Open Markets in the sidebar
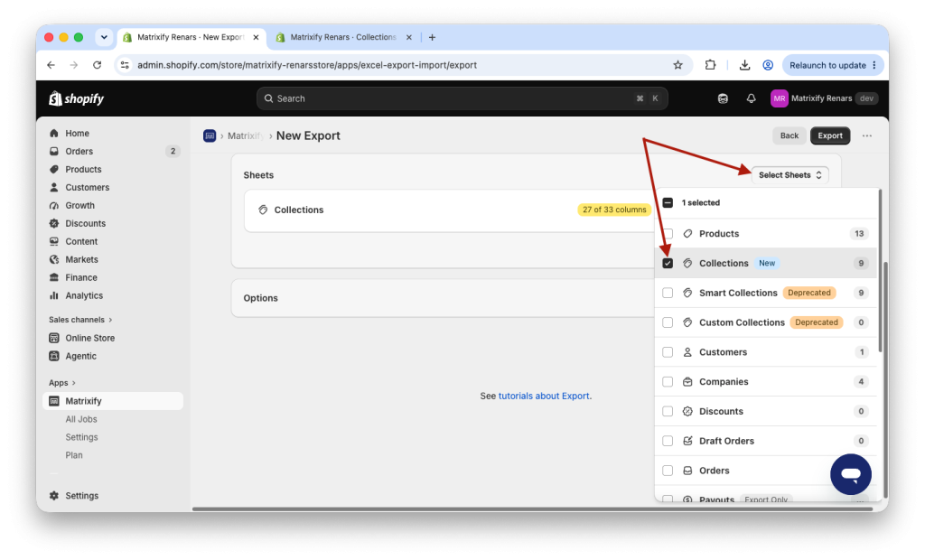925x560 pixels. 81,259
